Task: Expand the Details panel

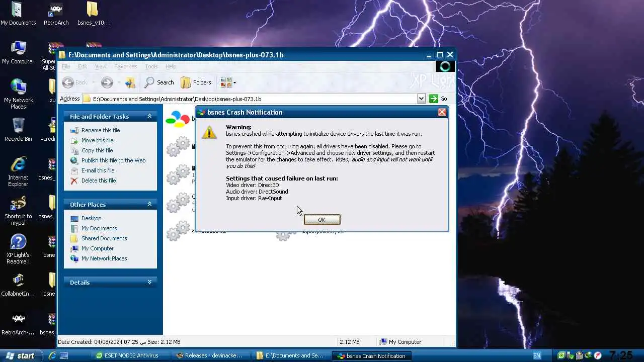Action: point(149,282)
